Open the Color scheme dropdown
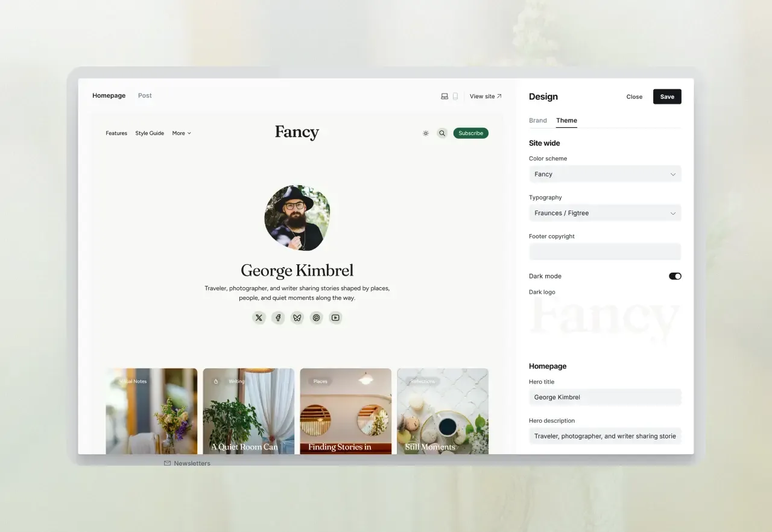 (x=604, y=174)
